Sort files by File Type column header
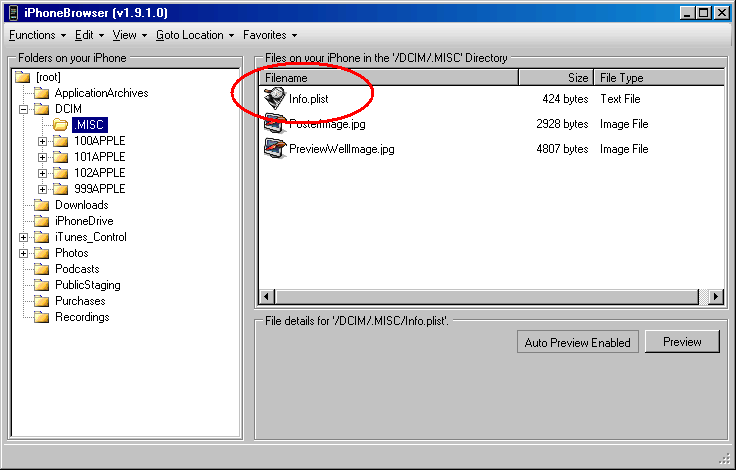This screenshot has height=470, width=736. (659, 77)
